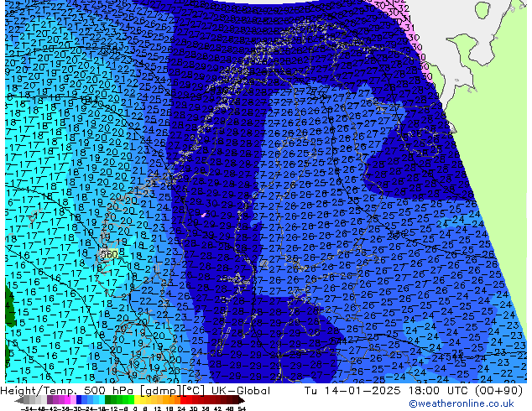Click the 54 legend scale value

tap(242, 408)
